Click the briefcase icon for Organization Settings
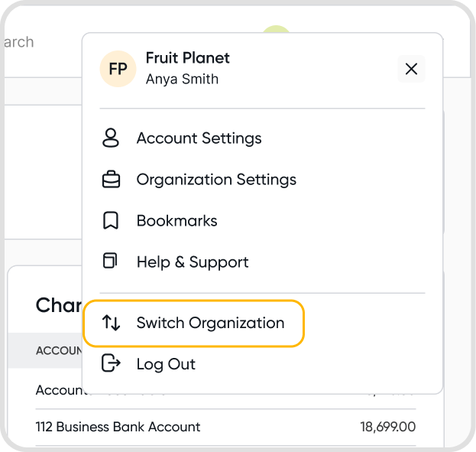Screen dimensions: 476x452 point(111,180)
